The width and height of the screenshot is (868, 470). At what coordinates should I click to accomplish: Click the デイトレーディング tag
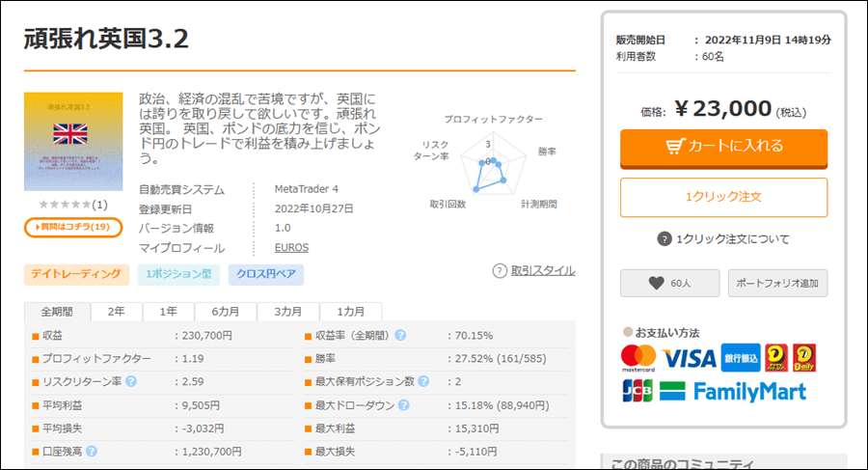click(76, 274)
